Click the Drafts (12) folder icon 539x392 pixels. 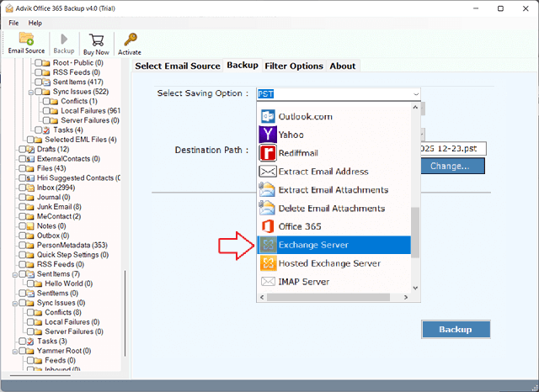pyautogui.click(x=30, y=149)
